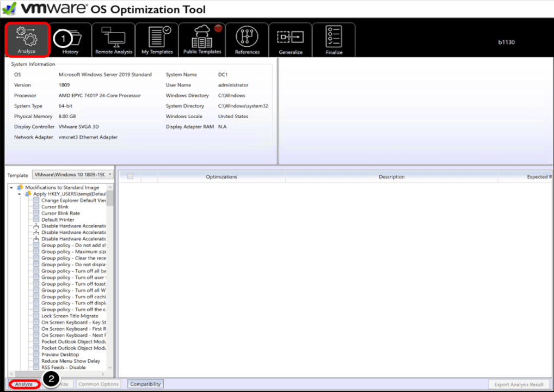The width and height of the screenshot is (554, 392).
Task: Open Public Templates cloud icon
Action: pyautogui.click(x=202, y=40)
